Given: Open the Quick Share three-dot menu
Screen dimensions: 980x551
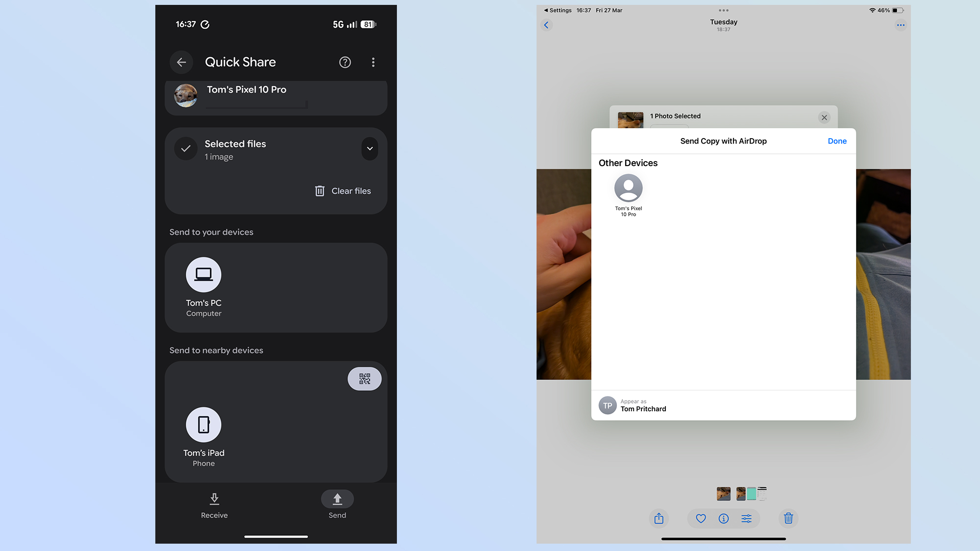Looking at the screenshot, I should point(373,62).
